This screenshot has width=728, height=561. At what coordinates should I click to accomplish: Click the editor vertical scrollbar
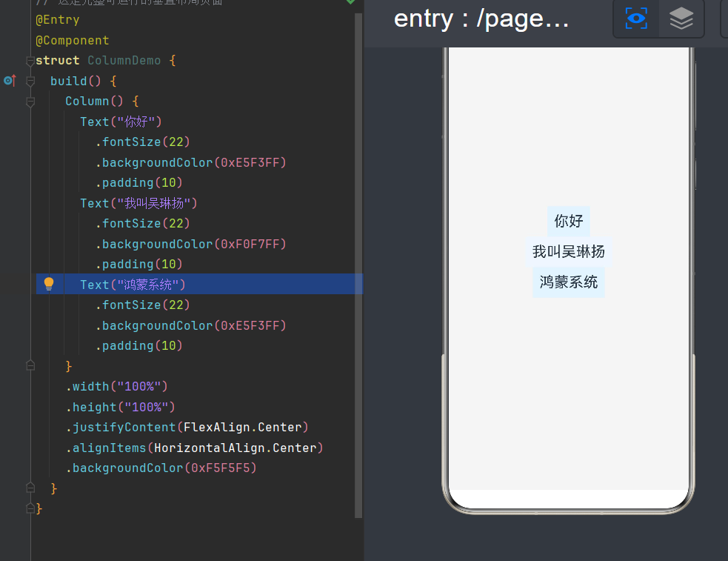358,265
